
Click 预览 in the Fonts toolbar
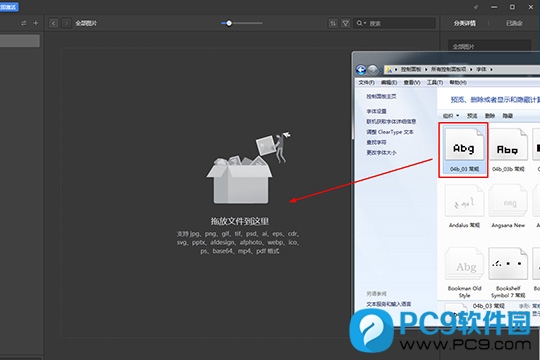pyautogui.click(x=472, y=116)
